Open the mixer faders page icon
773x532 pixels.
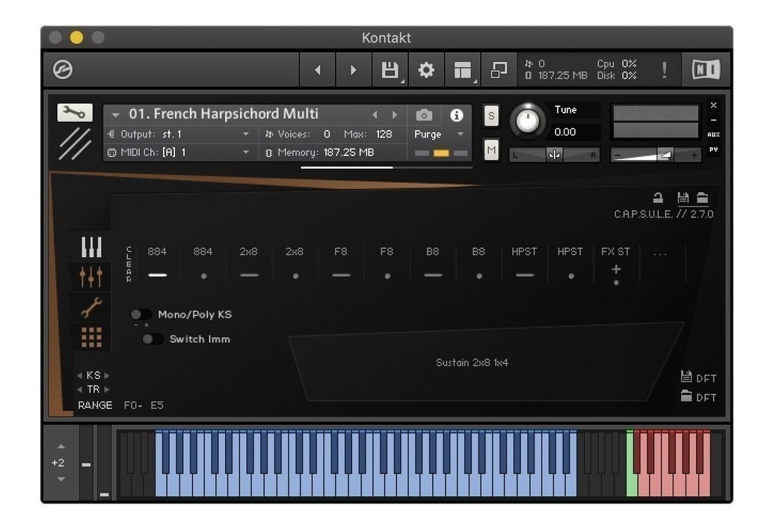click(x=92, y=276)
